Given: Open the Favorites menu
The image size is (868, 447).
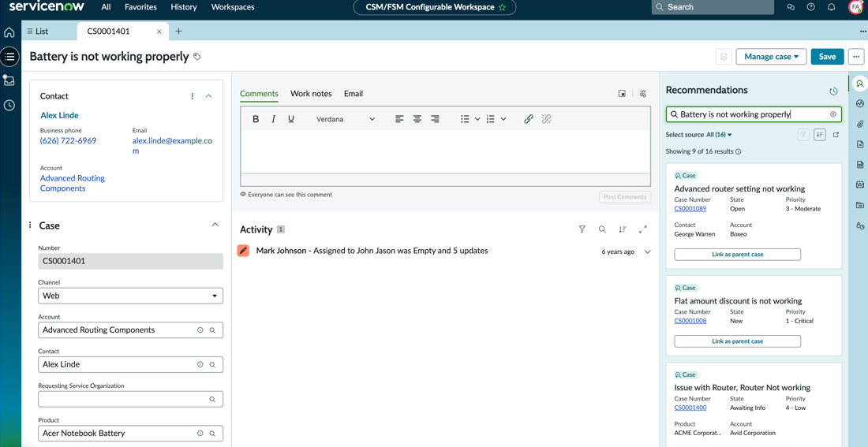Looking at the screenshot, I should 140,7.
